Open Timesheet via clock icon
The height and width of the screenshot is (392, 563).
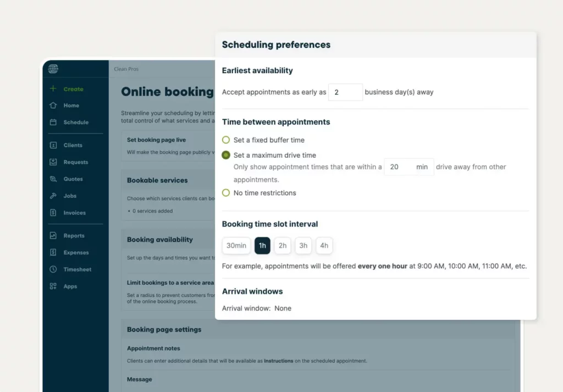(53, 269)
